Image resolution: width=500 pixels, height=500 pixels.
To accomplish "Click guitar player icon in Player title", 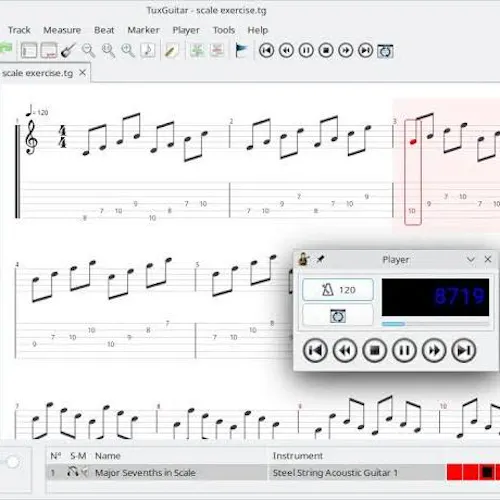I will click(304, 259).
